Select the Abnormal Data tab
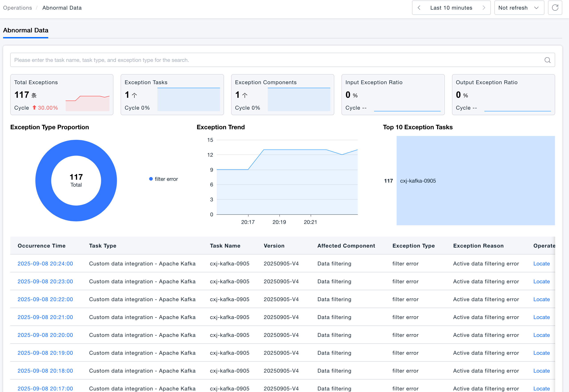The height and width of the screenshot is (392, 569). coord(25,30)
